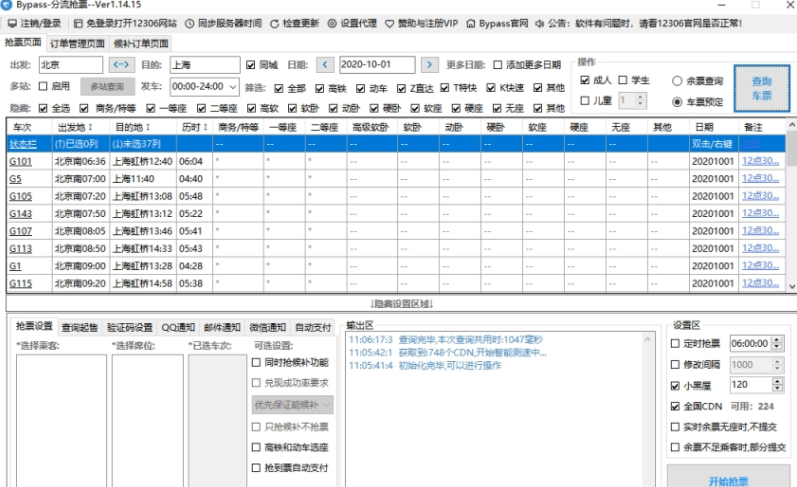
Task: Switch to 订单管理页面 tab
Action: [77, 44]
